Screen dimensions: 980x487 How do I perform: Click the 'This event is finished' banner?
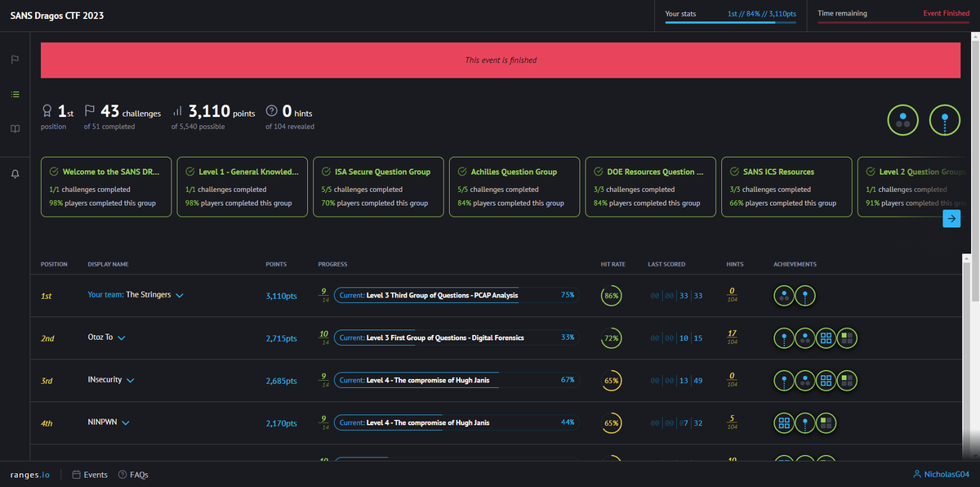click(501, 60)
